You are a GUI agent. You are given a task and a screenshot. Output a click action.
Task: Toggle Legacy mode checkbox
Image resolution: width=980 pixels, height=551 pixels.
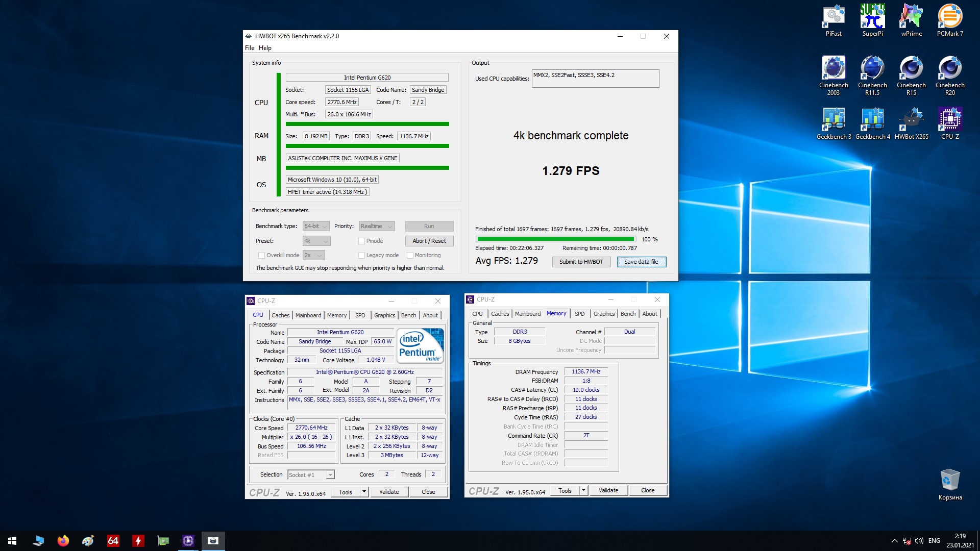click(x=361, y=255)
